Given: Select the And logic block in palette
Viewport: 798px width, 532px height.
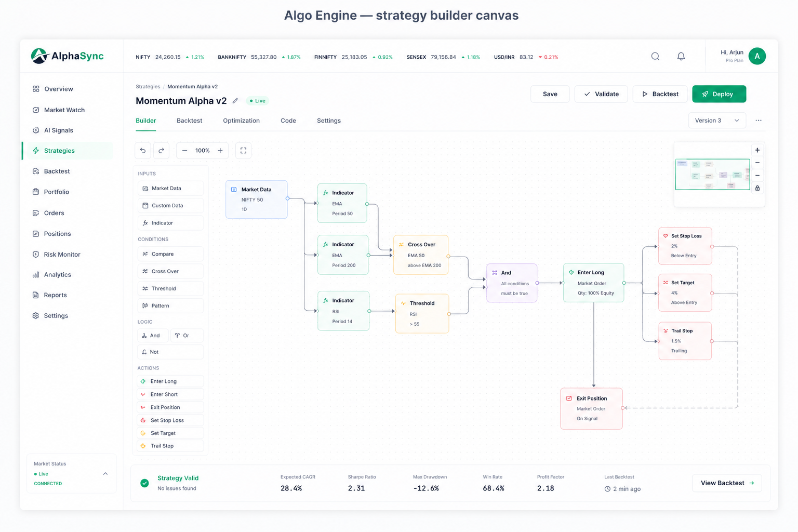Looking at the screenshot, I should point(153,336).
